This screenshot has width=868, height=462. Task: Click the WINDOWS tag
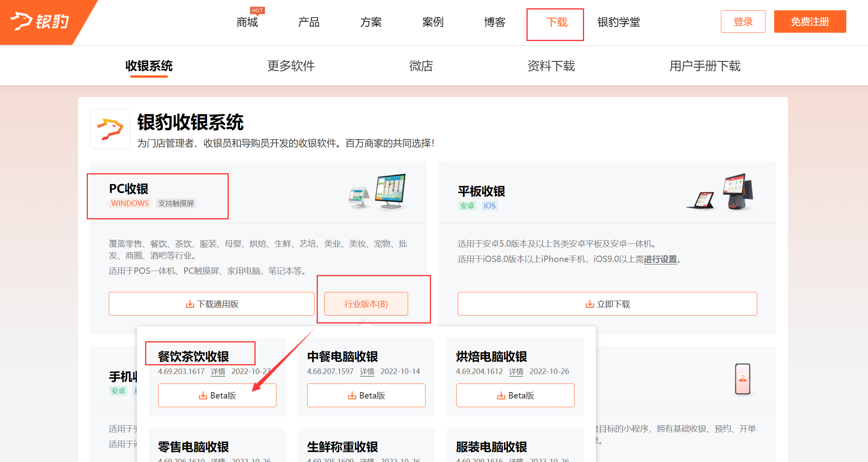(130, 203)
